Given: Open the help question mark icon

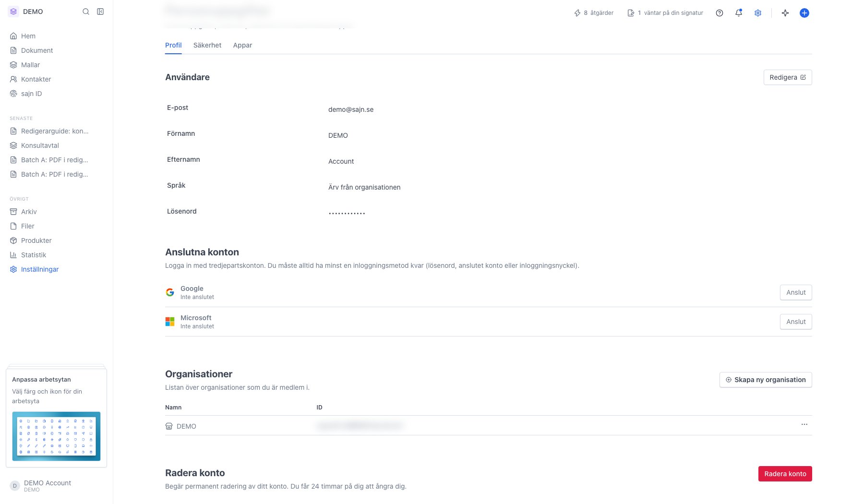Looking at the screenshot, I should pos(720,13).
